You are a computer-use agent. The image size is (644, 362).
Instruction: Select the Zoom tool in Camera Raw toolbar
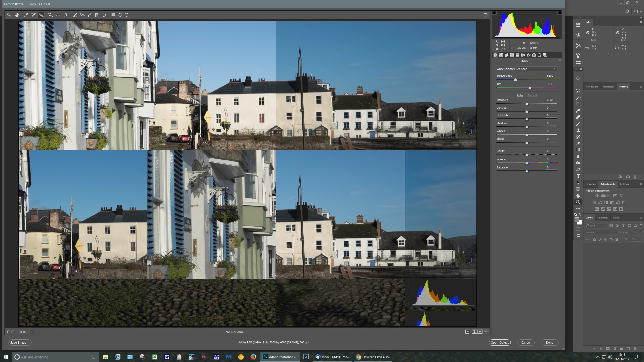(9, 15)
